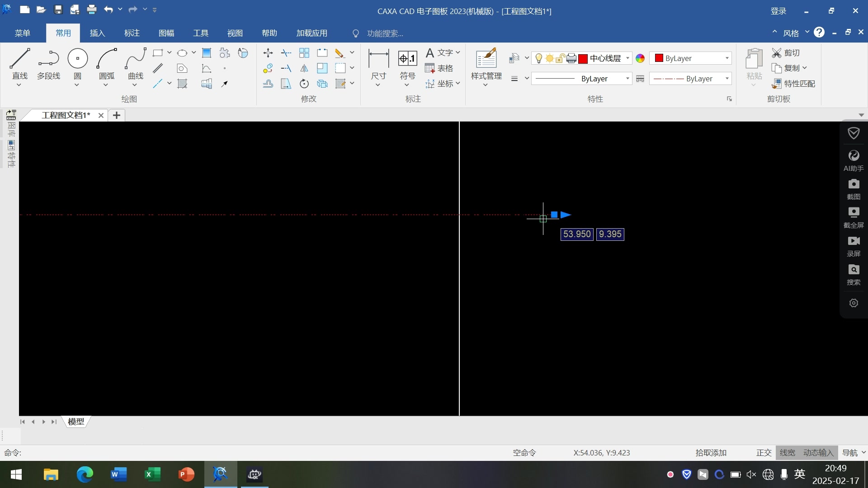
Task: Click the Mirror tool in 修改
Action: click(x=304, y=68)
